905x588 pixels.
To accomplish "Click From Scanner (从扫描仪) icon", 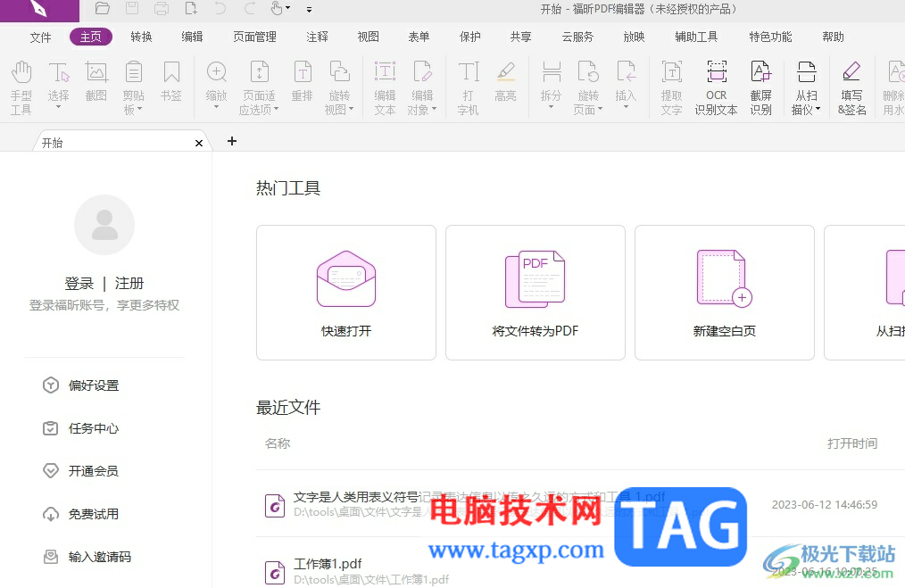I will (806, 73).
